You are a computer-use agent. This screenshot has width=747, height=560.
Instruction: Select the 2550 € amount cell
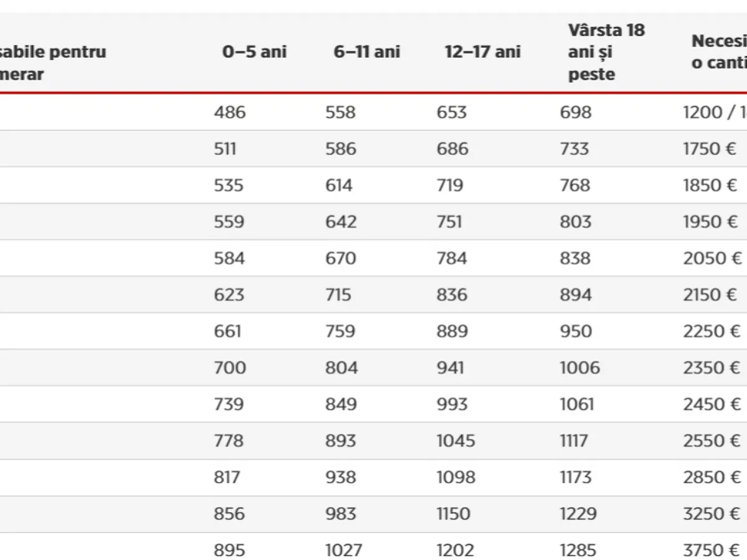pyautogui.click(x=712, y=441)
